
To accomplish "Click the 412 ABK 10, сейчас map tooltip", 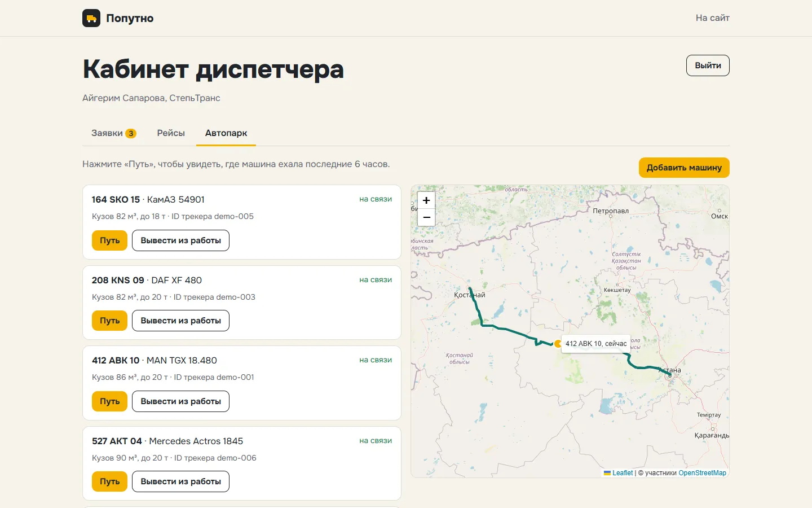I will coord(596,343).
